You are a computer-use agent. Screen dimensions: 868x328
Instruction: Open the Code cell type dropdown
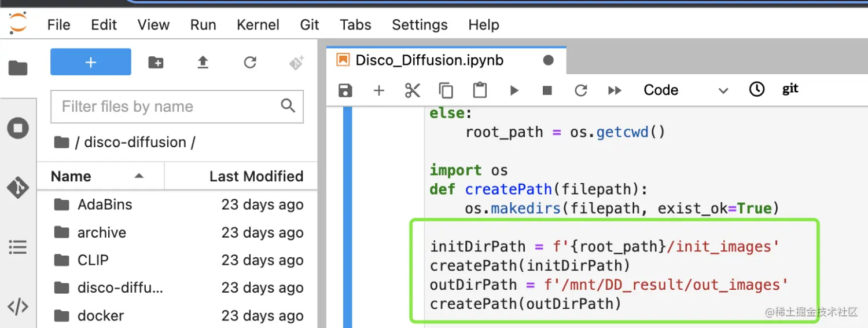tap(685, 90)
